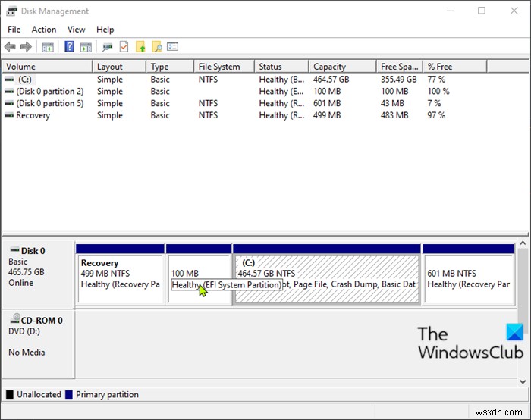Click the Connect/Refresh disk toolbar icon
The image size is (531, 420).
pyautogui.click(x=108, y=47)
